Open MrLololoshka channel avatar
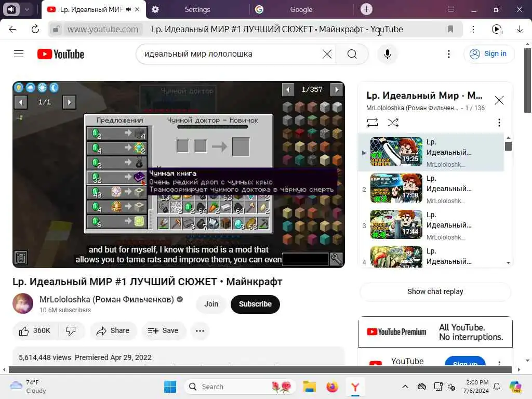 coord(23,303)
